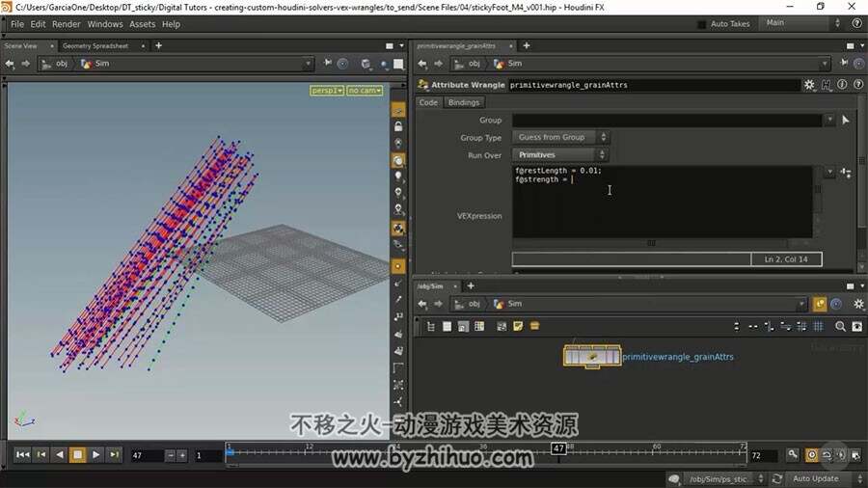Open the File menu

(17, 24)
